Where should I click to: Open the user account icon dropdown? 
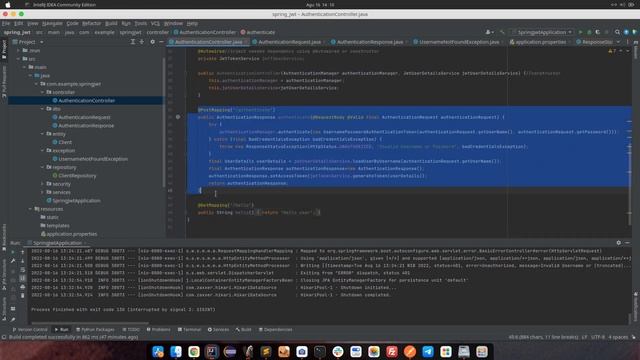pos(489,32)
